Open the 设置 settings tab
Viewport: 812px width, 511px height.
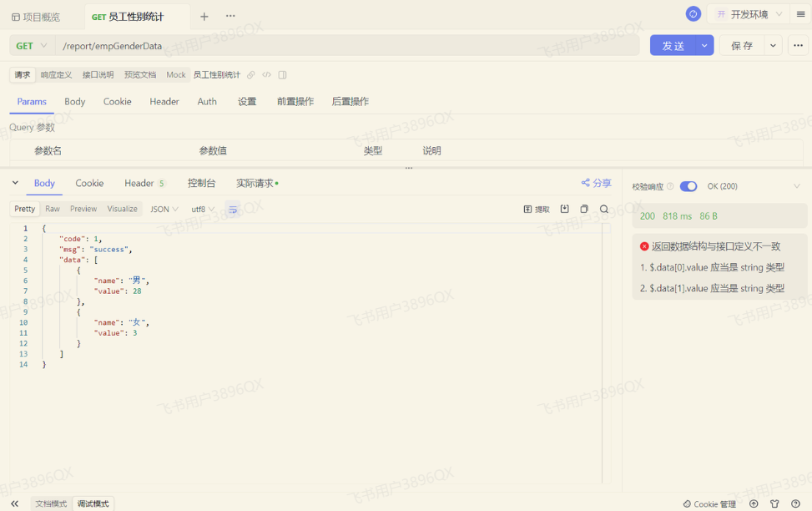click(x=247, y=102)
